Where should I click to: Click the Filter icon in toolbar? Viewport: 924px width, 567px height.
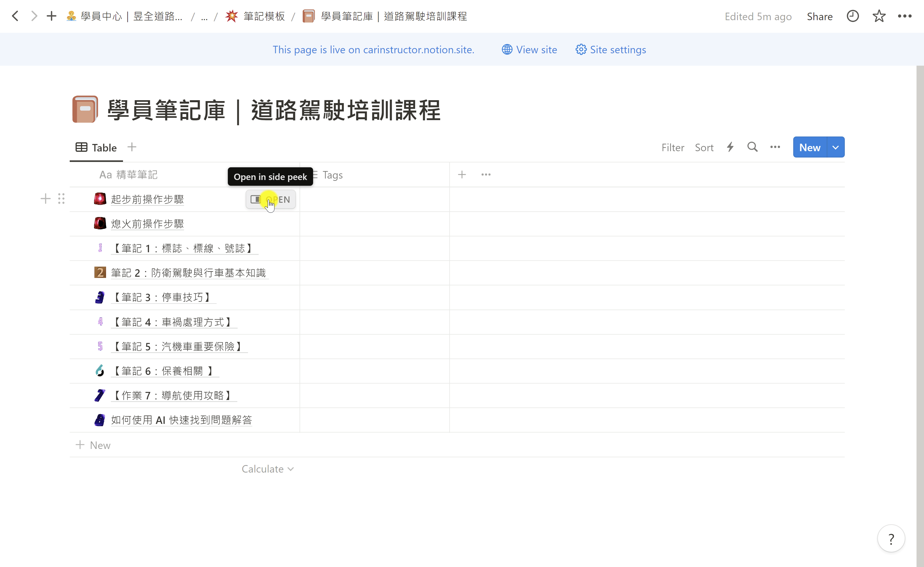pyautogui.click(x=673, y=147)
